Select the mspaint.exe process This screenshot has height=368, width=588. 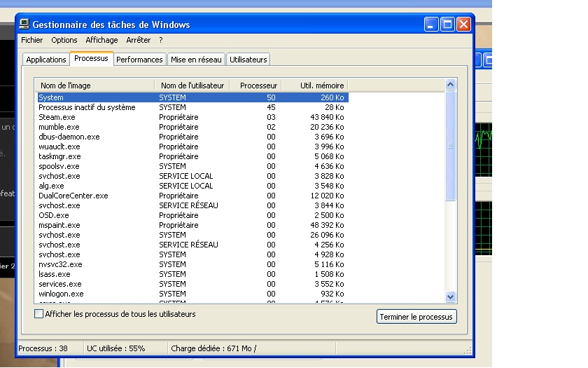193,225
